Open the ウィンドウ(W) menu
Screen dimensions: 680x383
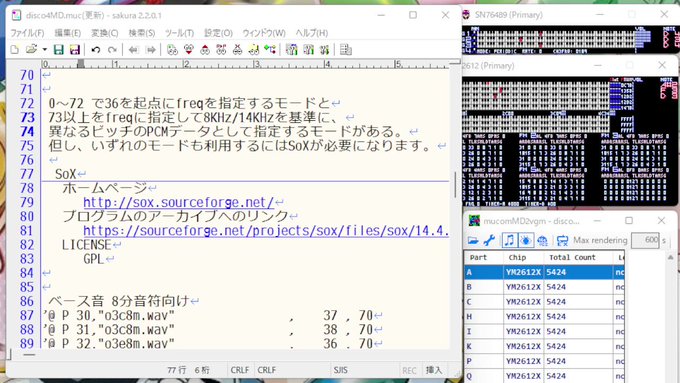click(x=264, y=33)
